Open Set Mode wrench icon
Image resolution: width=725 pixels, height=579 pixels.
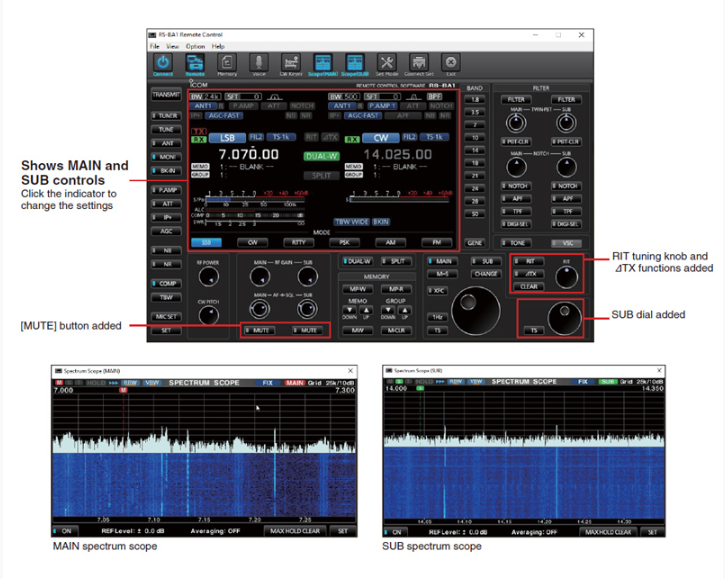pos(387,62)
